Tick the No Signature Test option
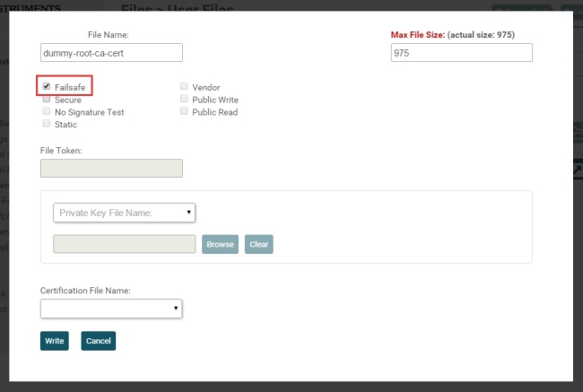This screenshot has height=392, width=583. pos(47,112)
